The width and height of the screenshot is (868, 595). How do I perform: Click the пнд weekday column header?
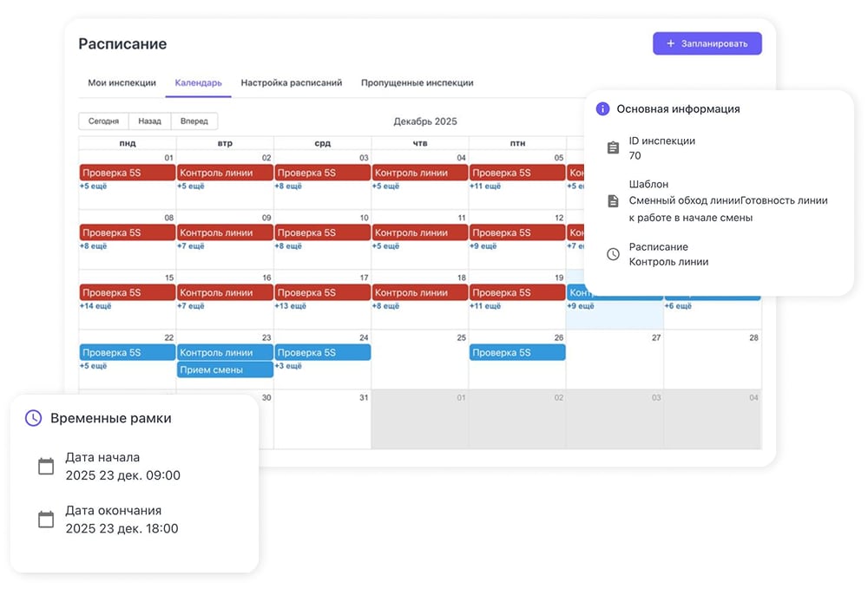click(128, 143)
